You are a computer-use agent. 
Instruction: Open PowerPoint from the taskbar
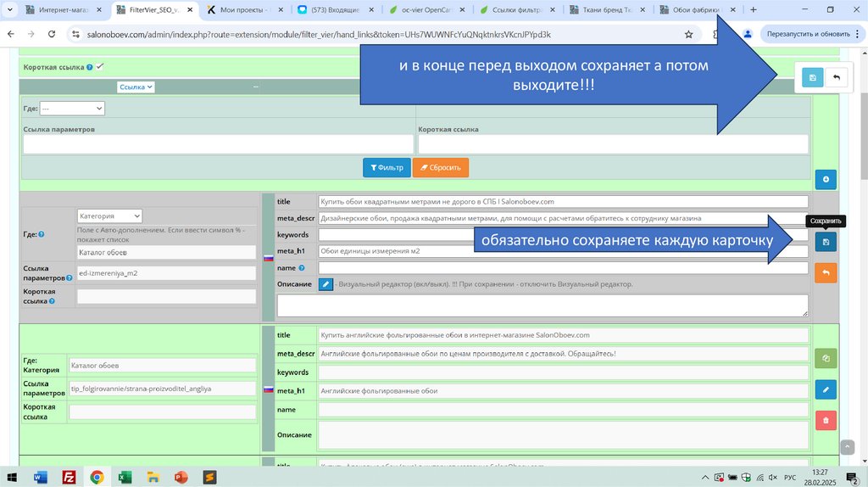point(181,477)
